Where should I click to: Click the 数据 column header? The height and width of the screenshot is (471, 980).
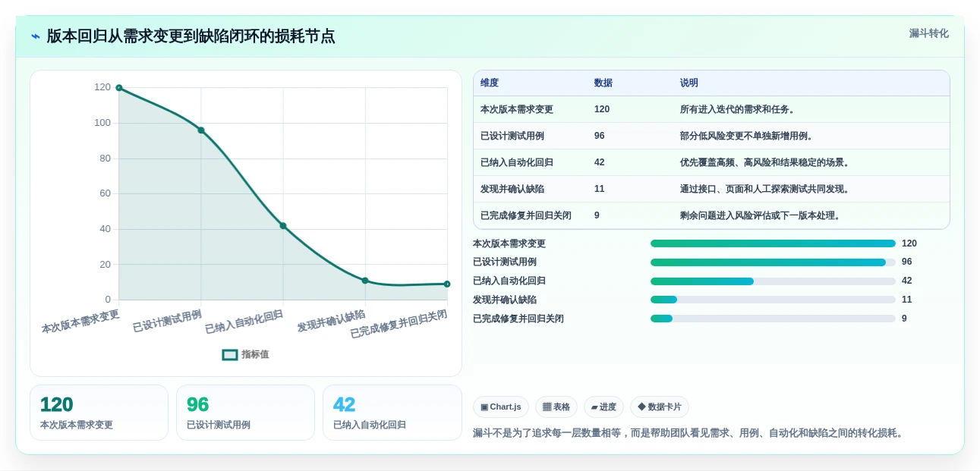[603, 83]
